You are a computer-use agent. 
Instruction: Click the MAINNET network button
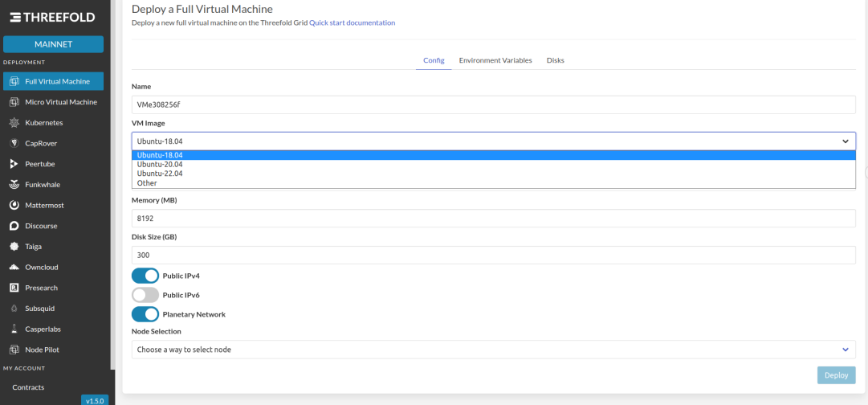tap(53, 44)
